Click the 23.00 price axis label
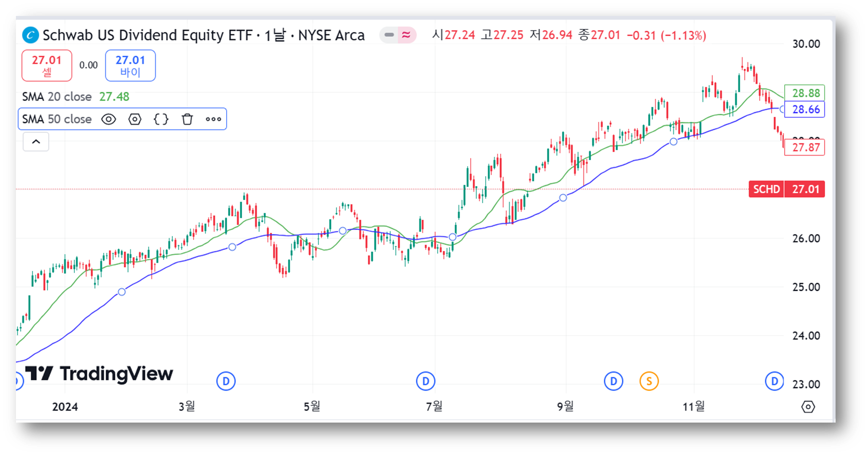The height and width of the screenshot is (455, 868). [806, 385]
